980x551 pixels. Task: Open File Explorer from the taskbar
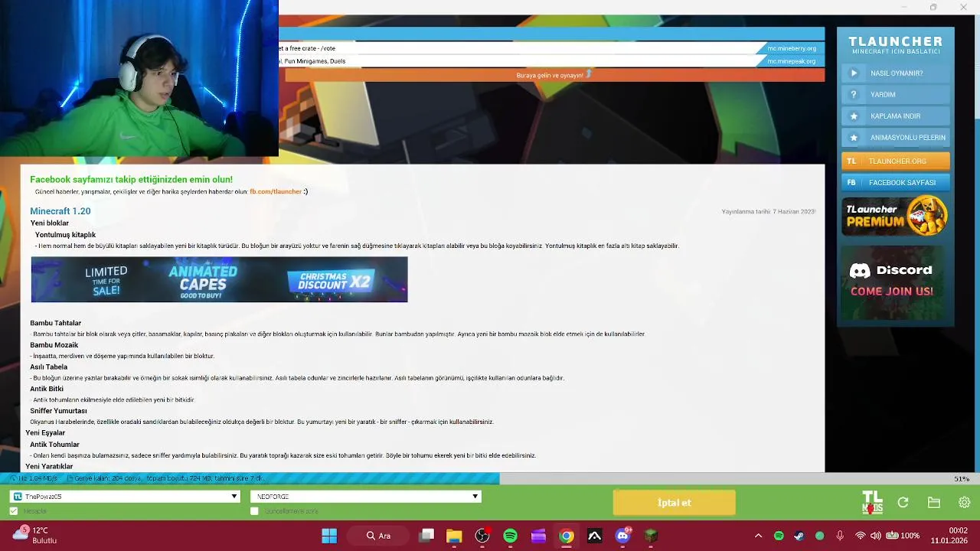(454, 536)
